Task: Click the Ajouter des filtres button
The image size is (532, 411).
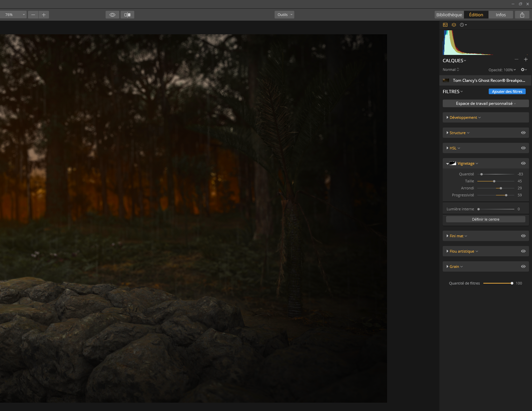Action: pos(507,92)
